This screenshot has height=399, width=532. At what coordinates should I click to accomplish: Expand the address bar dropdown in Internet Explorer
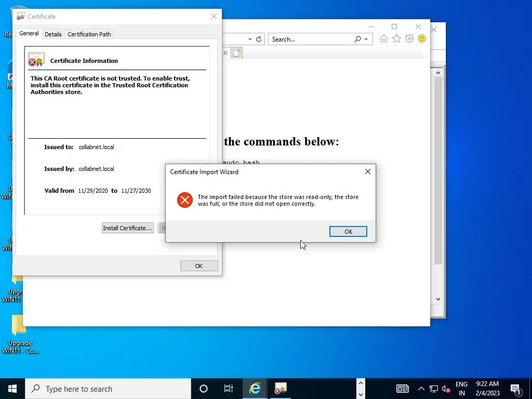coord(250,39)
